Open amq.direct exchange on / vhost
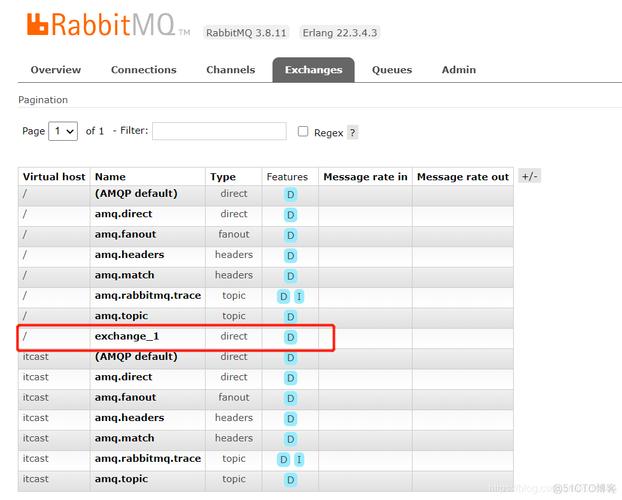622x500 pixels. pos(123,214)
